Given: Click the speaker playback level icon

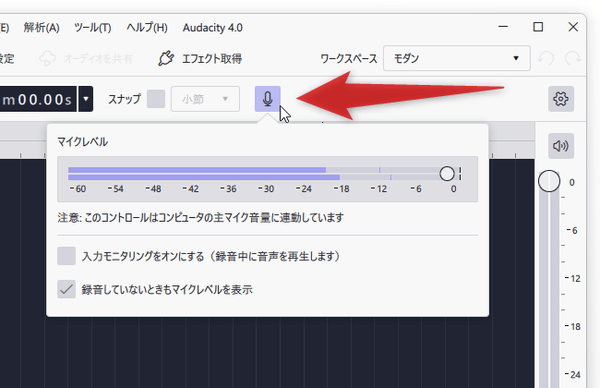Looking at the screenshot, I should [561, 146].
